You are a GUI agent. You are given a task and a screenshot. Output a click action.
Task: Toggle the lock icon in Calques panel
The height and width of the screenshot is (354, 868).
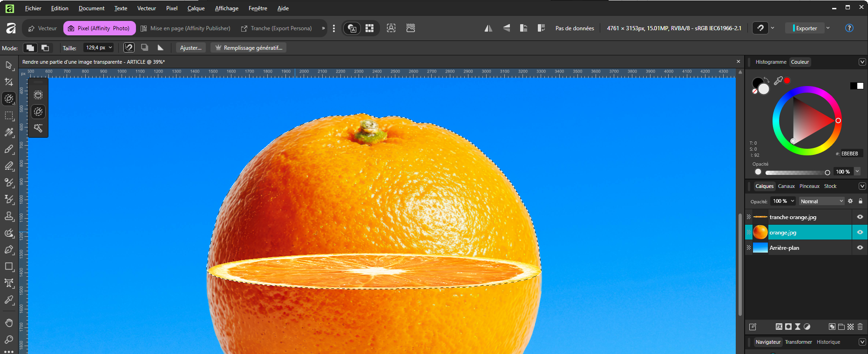click(x=860, y=201)
